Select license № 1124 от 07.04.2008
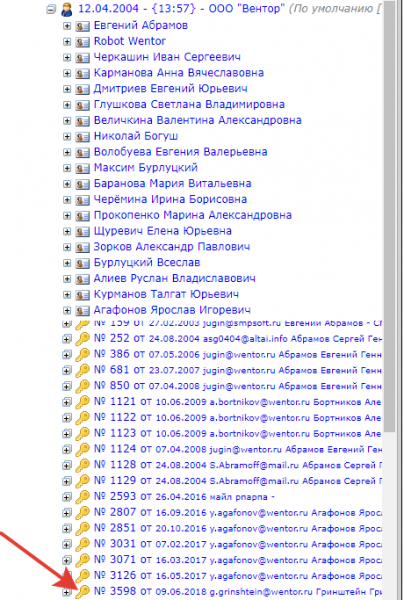Viewport: 404px width, 600px height. point(238,448)
